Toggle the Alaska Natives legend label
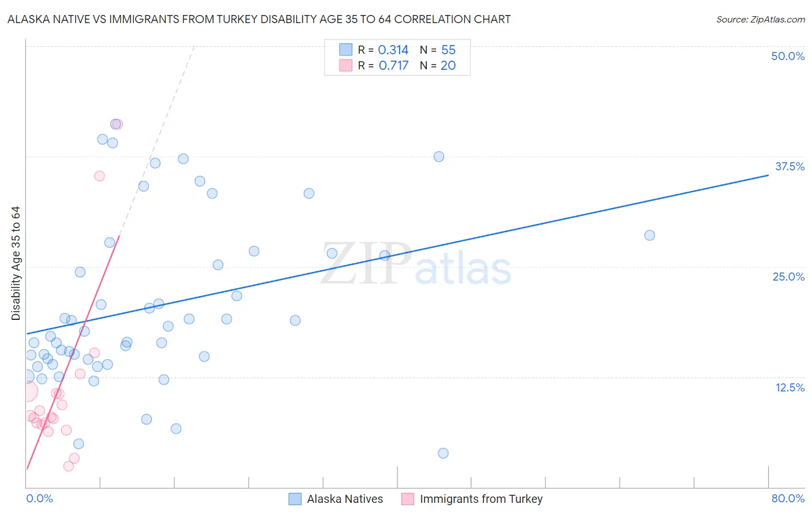Image resolution: width=812 pixels, height=515 pixels. point(345,499)
